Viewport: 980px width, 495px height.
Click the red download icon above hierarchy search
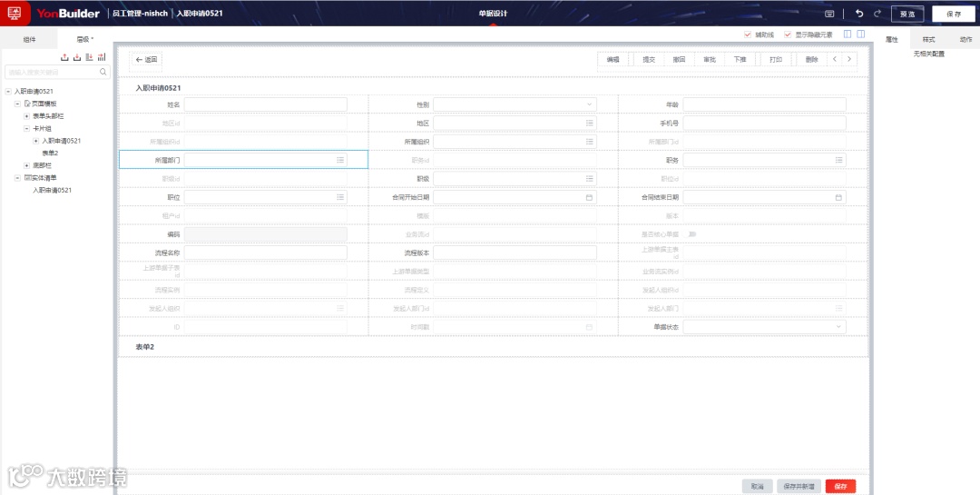pos(77,57)
